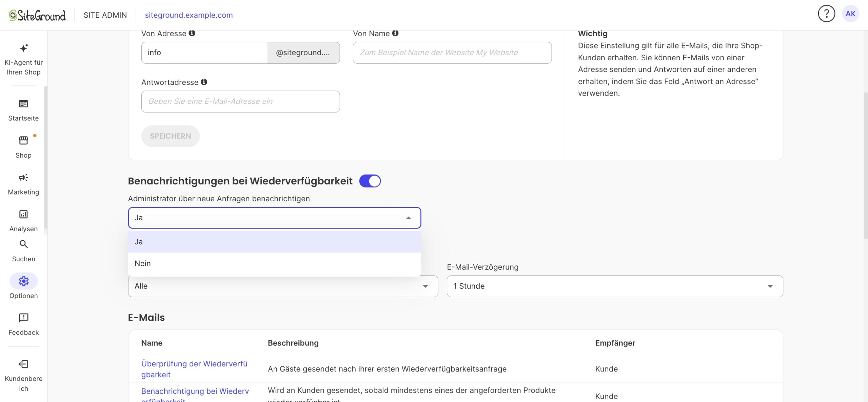Click the Empfänger column header
868x402 pixels.
[615, 343]
